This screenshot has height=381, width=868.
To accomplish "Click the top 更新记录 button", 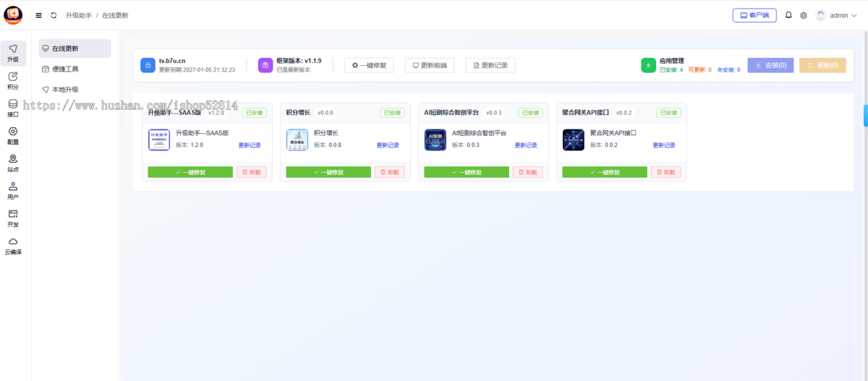I will click(x=490, y=66).
